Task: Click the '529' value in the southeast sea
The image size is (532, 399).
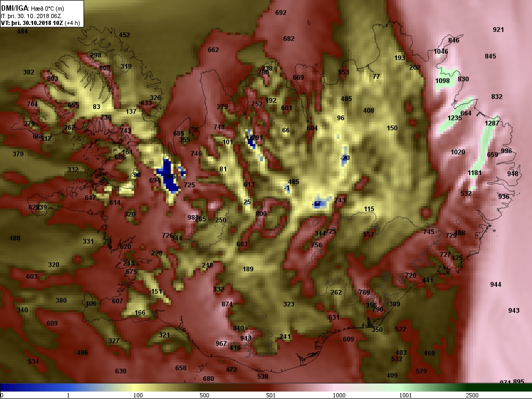Action: (421, 371)
